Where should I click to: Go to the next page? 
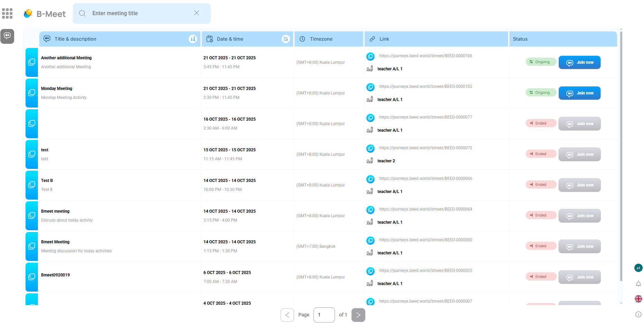point(358,315)
